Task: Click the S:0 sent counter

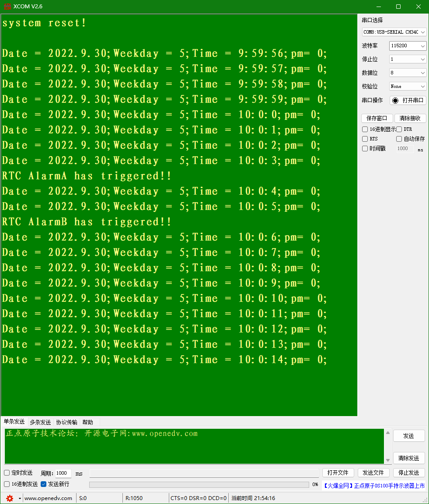Action: point(83,498)
